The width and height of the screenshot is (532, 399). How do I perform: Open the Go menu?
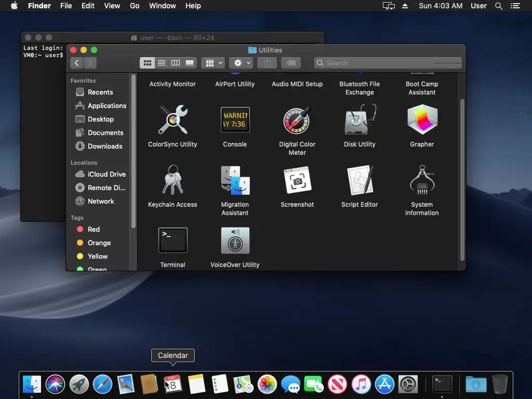(x=135, y=6)
